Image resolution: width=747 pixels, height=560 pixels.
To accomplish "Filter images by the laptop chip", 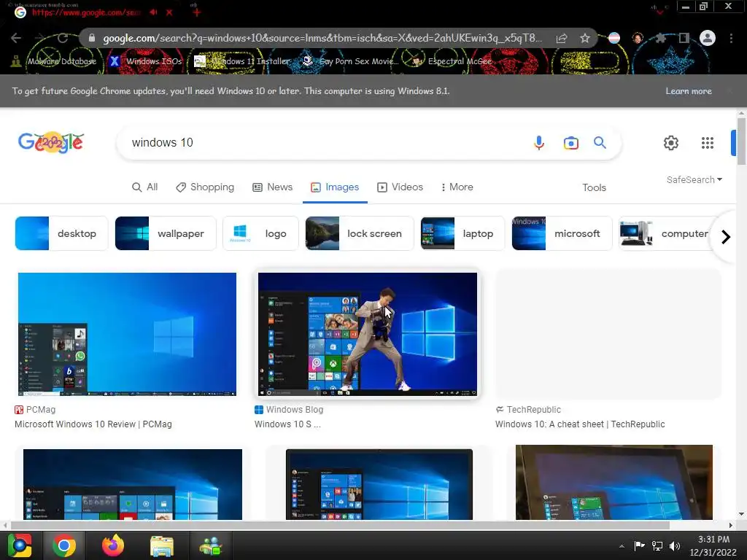I will 462,233.
